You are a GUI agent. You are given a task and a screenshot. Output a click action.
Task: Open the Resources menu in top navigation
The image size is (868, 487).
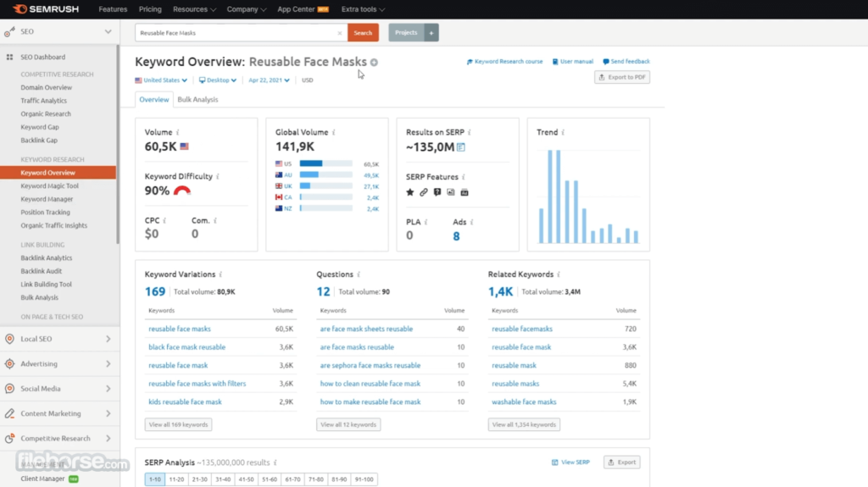click(x=194, y=9)
